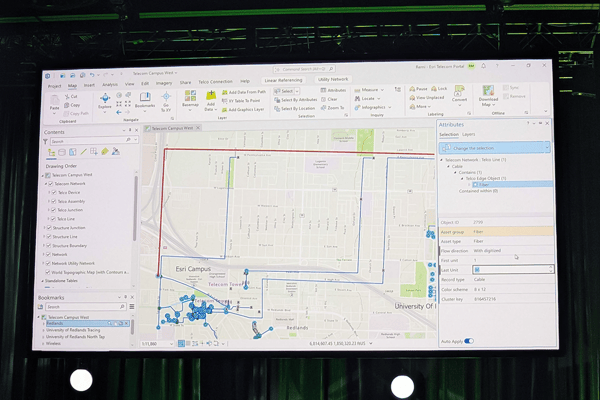Image resolution: width=600 pixels, height=400 pixels.
Task: Open the Bookmarks ribbon button
Action: (145, 100)
